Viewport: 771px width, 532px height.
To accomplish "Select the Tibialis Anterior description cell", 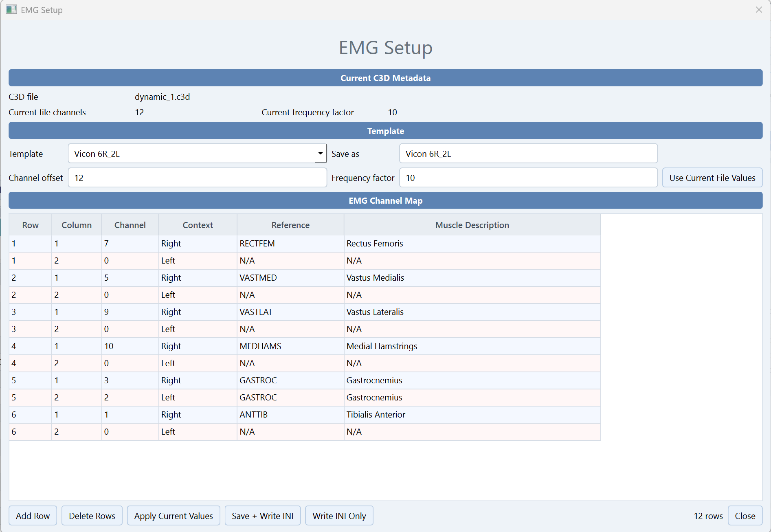I will tap(472, 415).
